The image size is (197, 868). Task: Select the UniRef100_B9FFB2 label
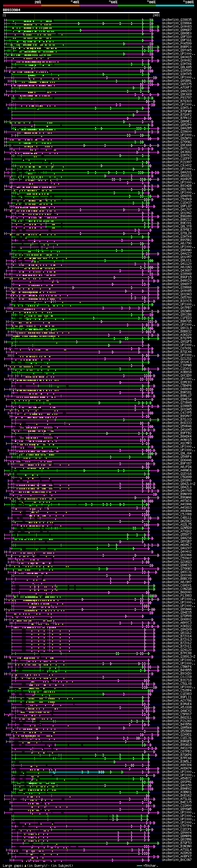[x=177, y=433]
